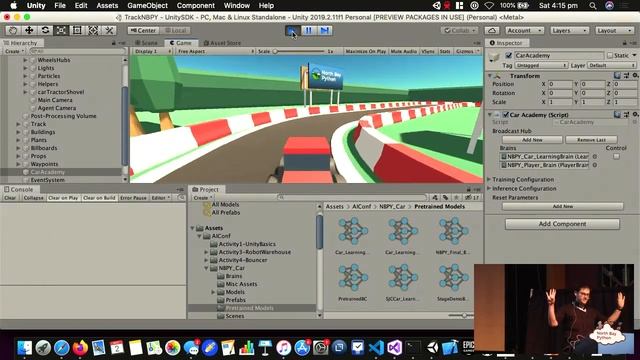The height and width of the screenshot is (360, 640).
Task: Open Firefox from the Dock
Action: [x=80, y=348]
